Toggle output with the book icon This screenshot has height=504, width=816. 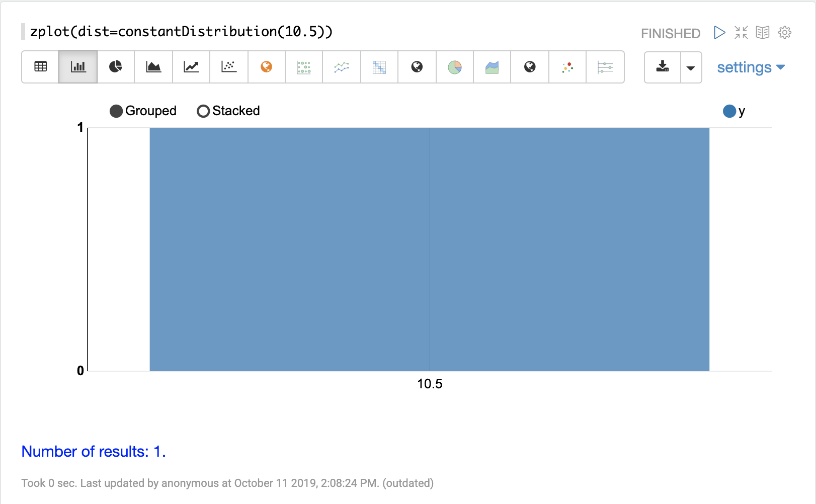coord(763,33)
